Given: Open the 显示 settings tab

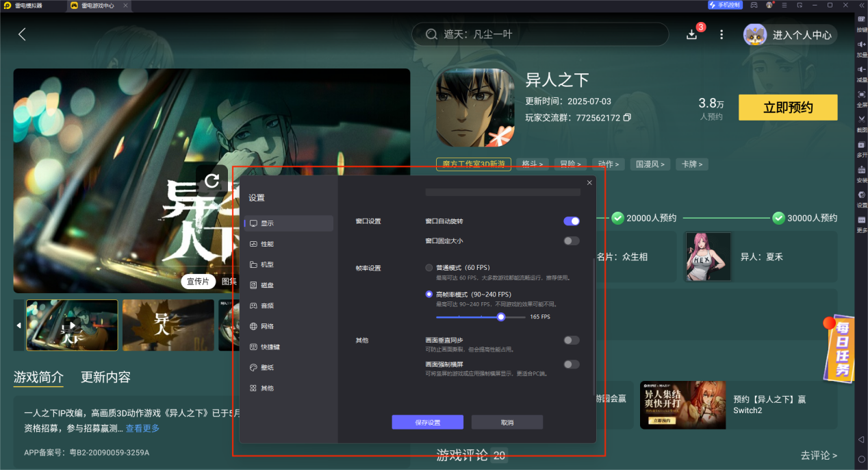Looking at the screenshot, I should point(288,223).
